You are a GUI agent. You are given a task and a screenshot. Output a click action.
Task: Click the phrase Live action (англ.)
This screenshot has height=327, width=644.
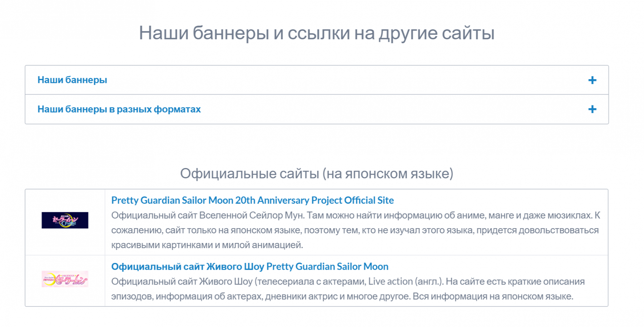pyautogui.click(x=406, y=281)
